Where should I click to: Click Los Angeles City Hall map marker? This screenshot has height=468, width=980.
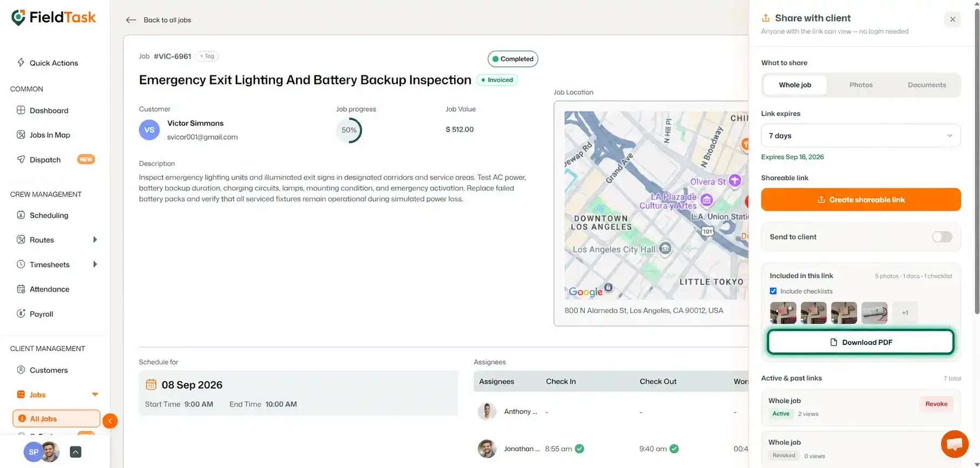point(665,248)
